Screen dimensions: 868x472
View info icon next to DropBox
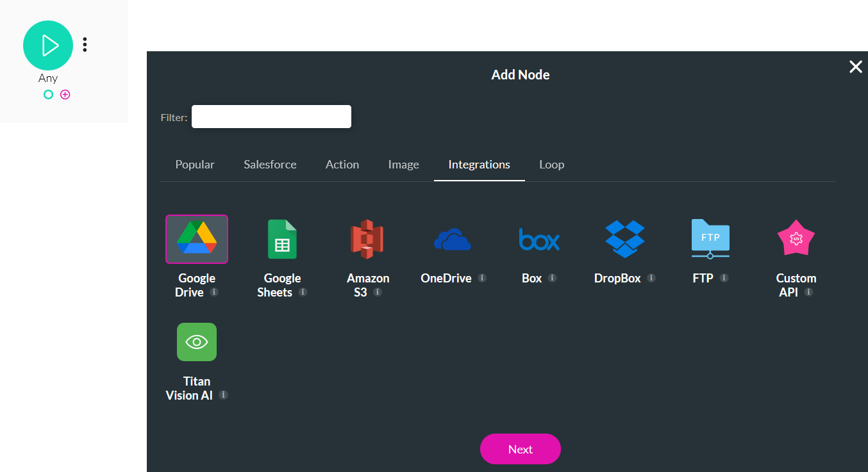(x=651, y=278)
